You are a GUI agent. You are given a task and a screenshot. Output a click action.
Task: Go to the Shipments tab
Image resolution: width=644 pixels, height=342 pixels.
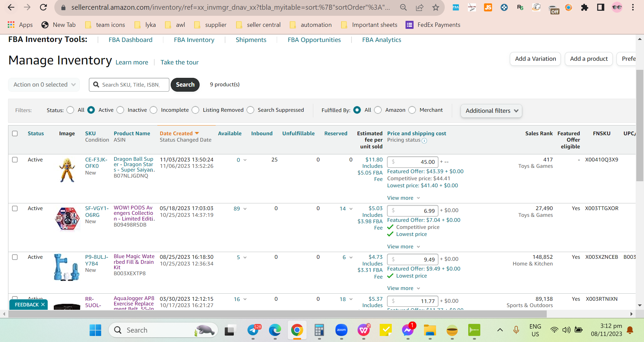(x=251, y=40)
